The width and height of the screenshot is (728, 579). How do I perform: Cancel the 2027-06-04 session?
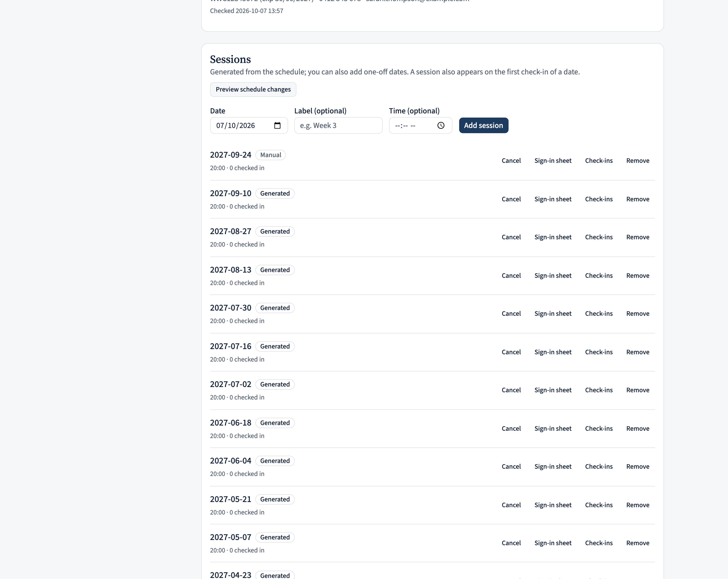[x=511, y=467]
